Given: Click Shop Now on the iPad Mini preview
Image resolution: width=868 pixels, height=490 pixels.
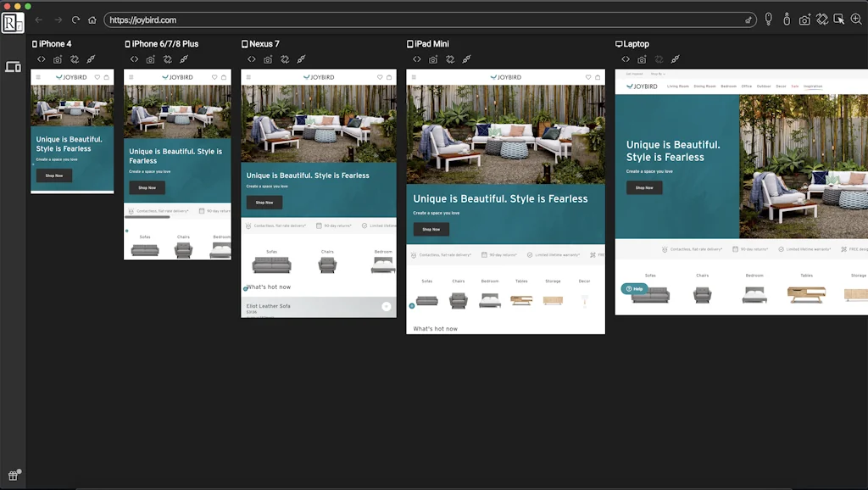Looking at the screenshot, I should [431, 228].
